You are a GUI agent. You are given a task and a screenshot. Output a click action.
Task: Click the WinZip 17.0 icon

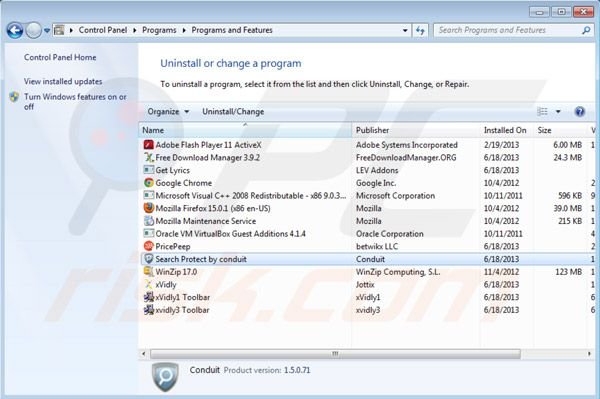[x=148, y=272]
